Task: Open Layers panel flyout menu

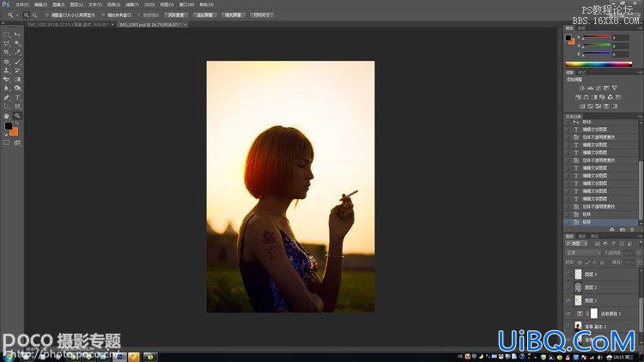Action: click(641, 237)
